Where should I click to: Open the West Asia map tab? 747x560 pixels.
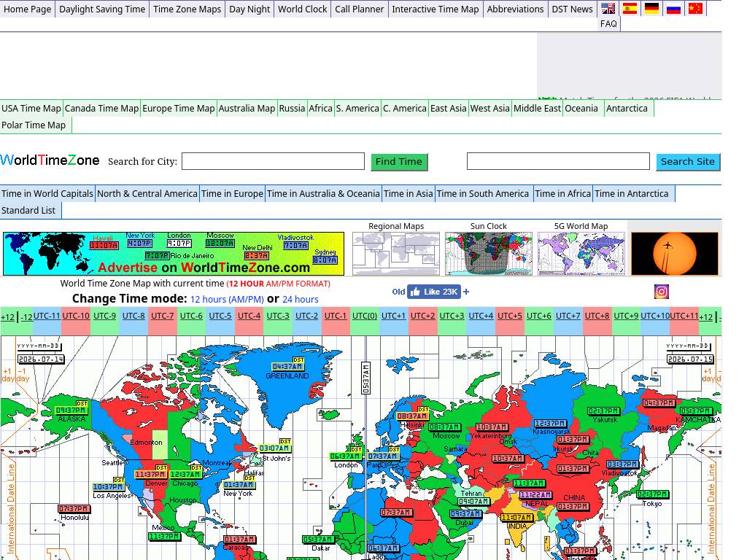(489, 109)
